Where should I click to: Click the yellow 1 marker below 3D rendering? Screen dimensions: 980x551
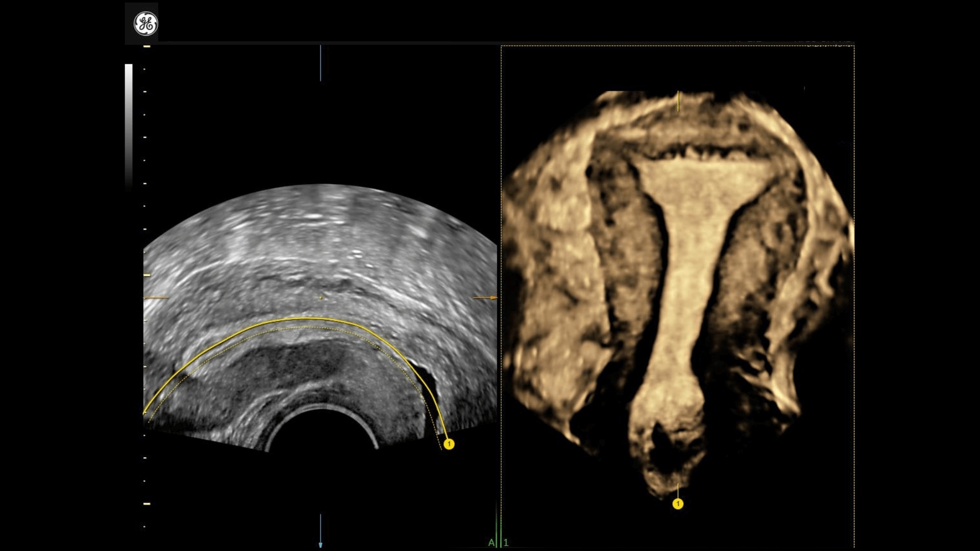click(678, 504)
